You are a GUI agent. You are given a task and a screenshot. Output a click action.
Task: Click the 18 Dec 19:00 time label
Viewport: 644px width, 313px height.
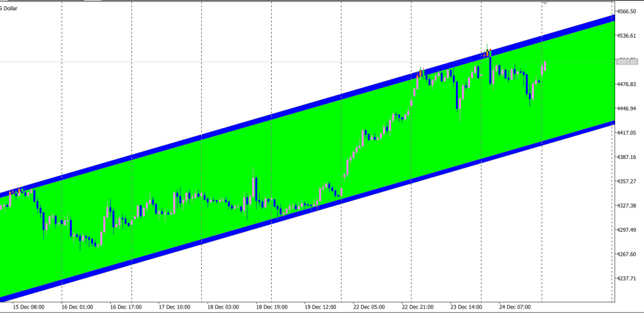[x=272, y=307]
